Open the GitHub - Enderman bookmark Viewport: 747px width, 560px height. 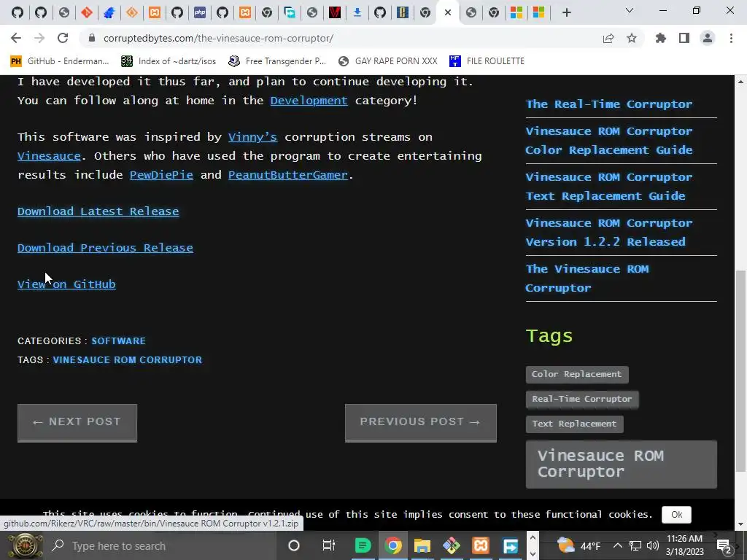60,61
